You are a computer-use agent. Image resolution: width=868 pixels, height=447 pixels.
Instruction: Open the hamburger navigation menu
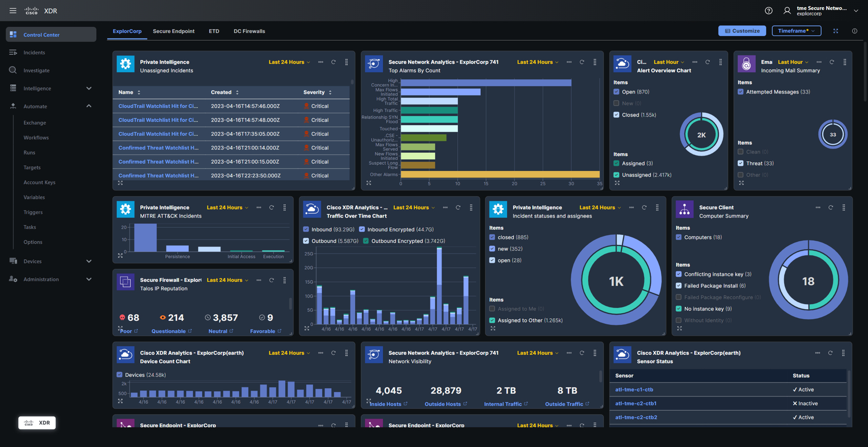click(x=13, y=11)
